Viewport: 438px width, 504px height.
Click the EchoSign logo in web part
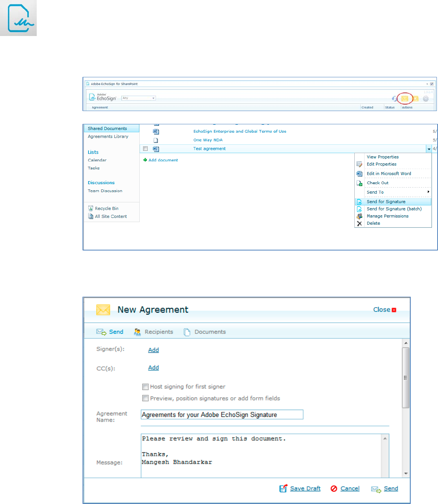coord(102,97)
